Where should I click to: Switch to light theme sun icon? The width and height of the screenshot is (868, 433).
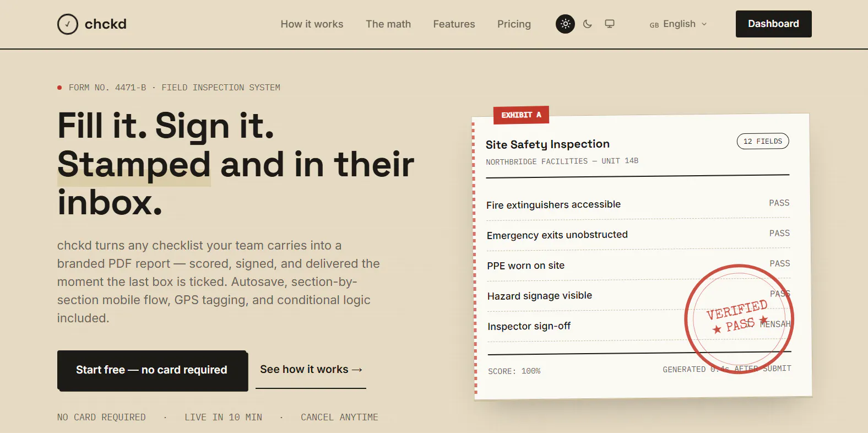click(565, 24)
